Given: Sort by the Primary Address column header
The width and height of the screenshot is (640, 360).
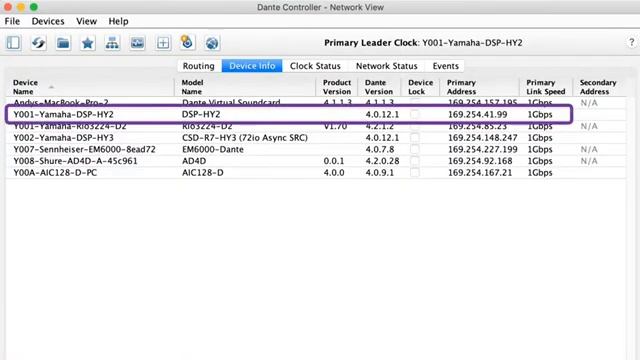Looking at the screenshot, I should (x=480, y=87).
